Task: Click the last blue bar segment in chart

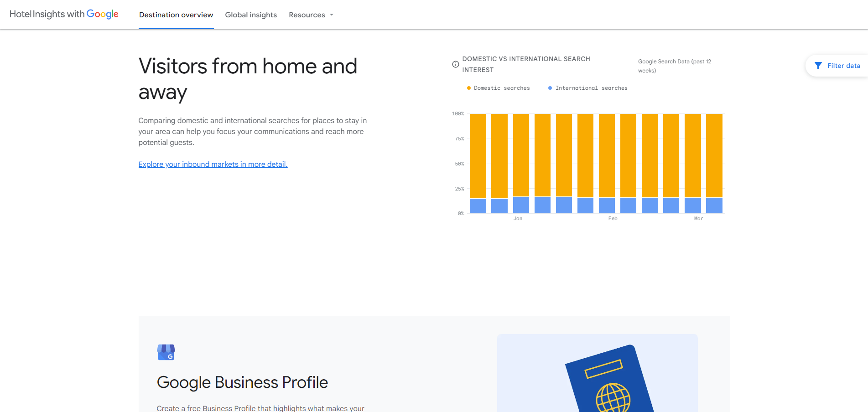Action: click(714, 206)
